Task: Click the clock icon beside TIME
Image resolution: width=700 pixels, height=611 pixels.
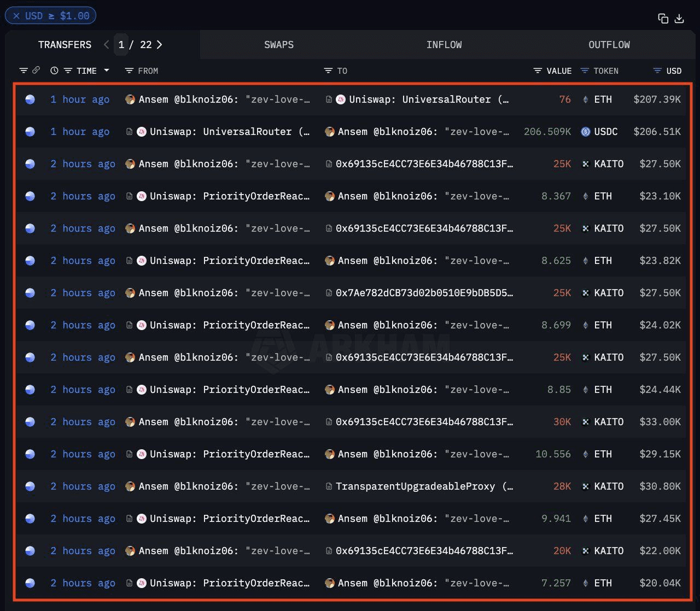Action: (54, 70)
